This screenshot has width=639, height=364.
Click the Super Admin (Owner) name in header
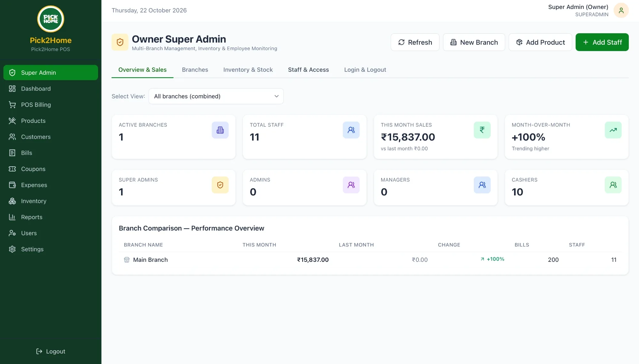(578, 7)
